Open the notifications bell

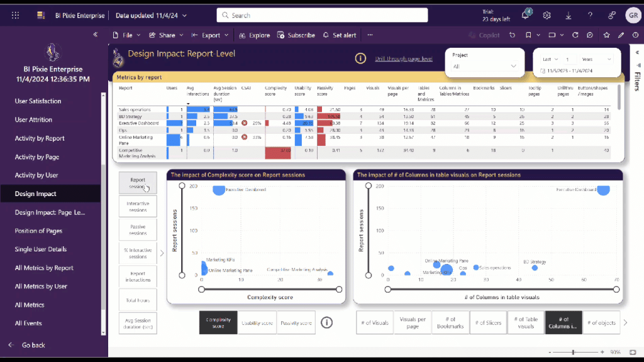click(x=526, y=15)
